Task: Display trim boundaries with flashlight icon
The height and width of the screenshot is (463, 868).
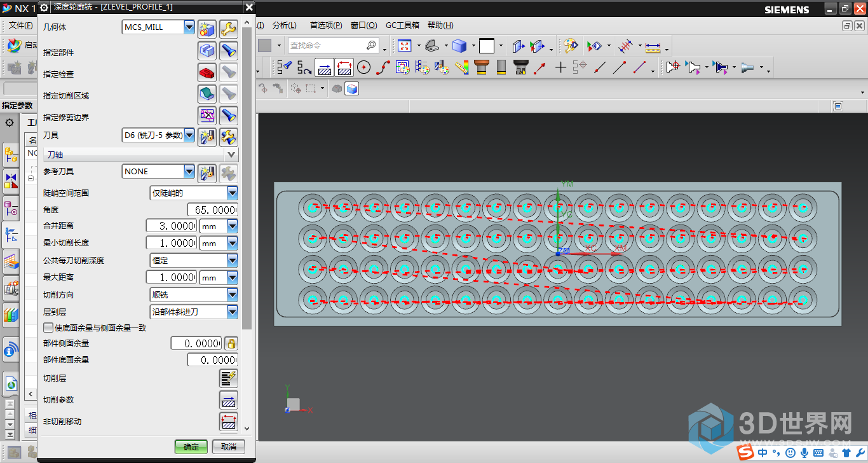Action: point(229,116)
